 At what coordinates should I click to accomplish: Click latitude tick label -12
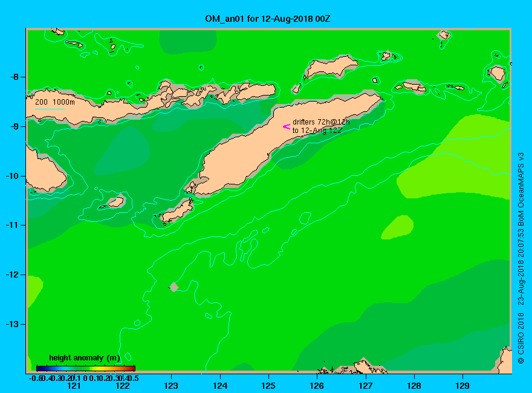12,274
